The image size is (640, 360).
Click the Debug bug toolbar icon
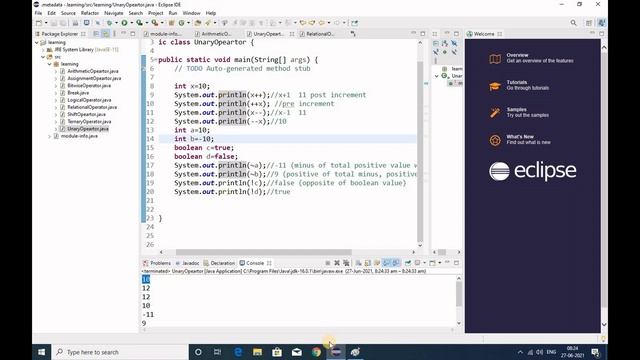pyautogui.click(x=109, y=23)
